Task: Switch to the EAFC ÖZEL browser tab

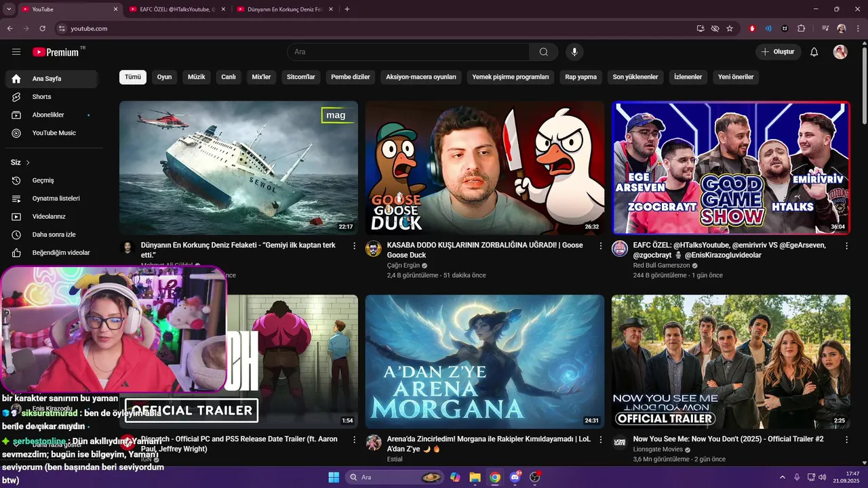Action: (176, 9)
